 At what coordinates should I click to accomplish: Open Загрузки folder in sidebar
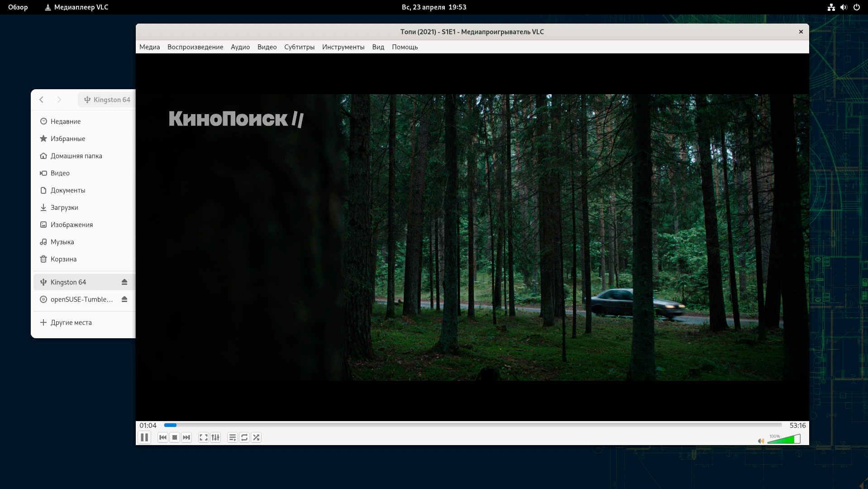point(64,207)
